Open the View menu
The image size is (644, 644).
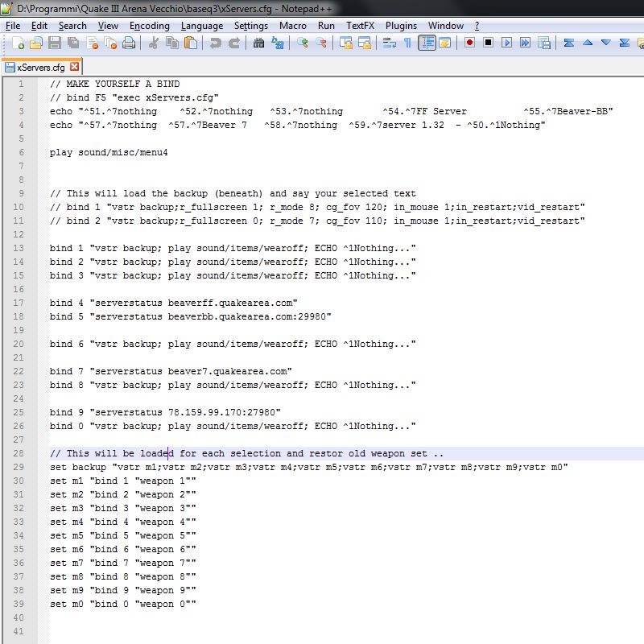pyautogui.click(x=108, y=26)
